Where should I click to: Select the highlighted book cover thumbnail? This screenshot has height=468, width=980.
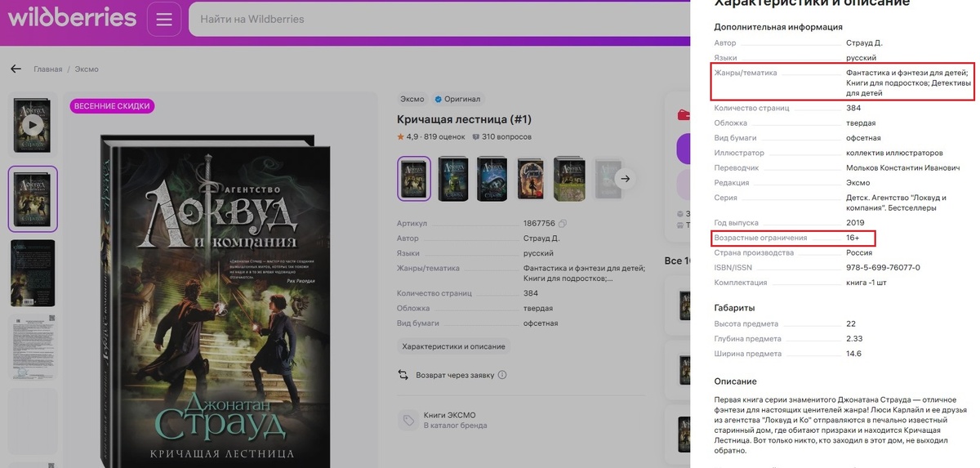click(33, 199)
